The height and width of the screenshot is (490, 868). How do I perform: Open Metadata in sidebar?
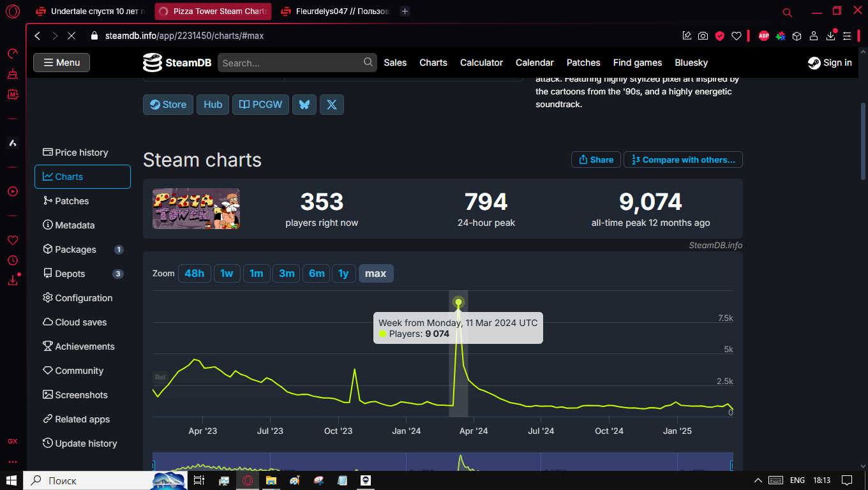click(x=82, y=225)
